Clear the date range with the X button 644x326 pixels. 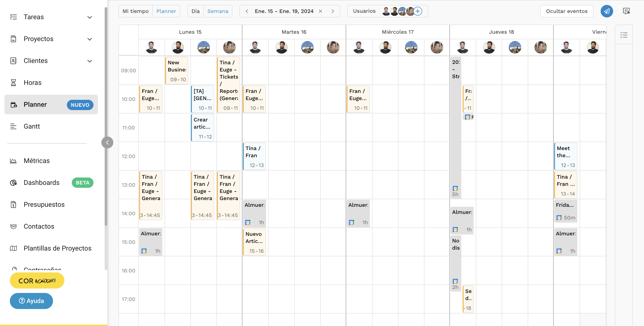click(321, 11)
